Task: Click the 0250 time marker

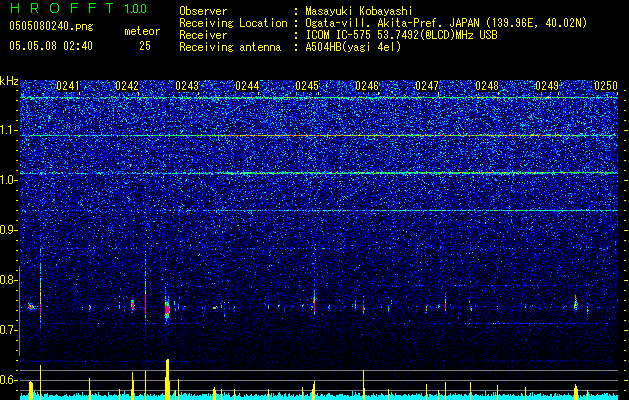Action: 606,86
